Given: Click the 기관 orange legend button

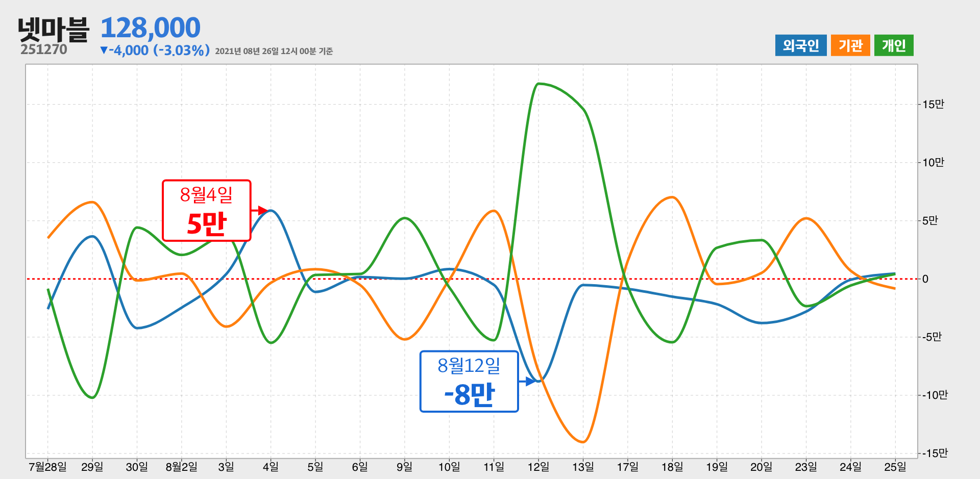Looking at the screenshot, I should [x=850, y=45].
